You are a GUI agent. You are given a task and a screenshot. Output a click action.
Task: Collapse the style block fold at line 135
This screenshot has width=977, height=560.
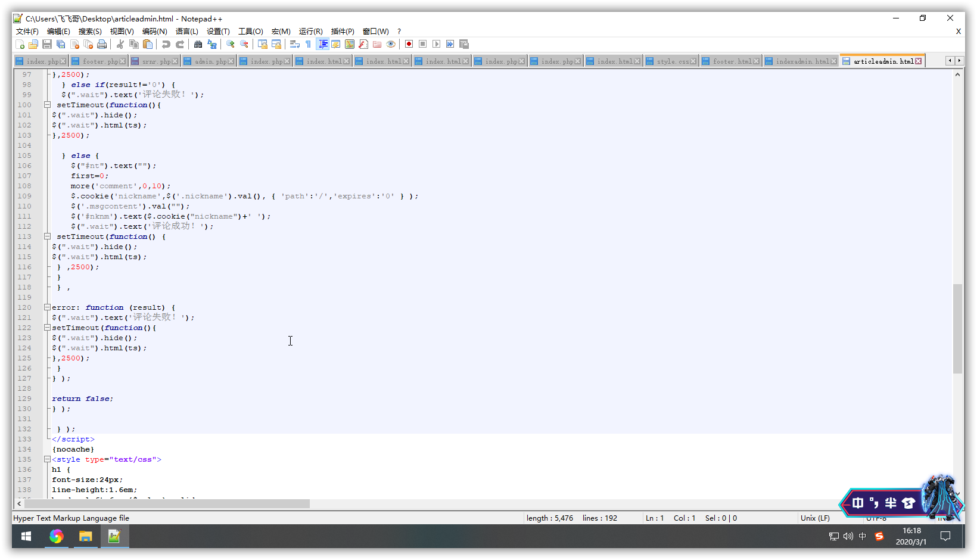(47, 459)
